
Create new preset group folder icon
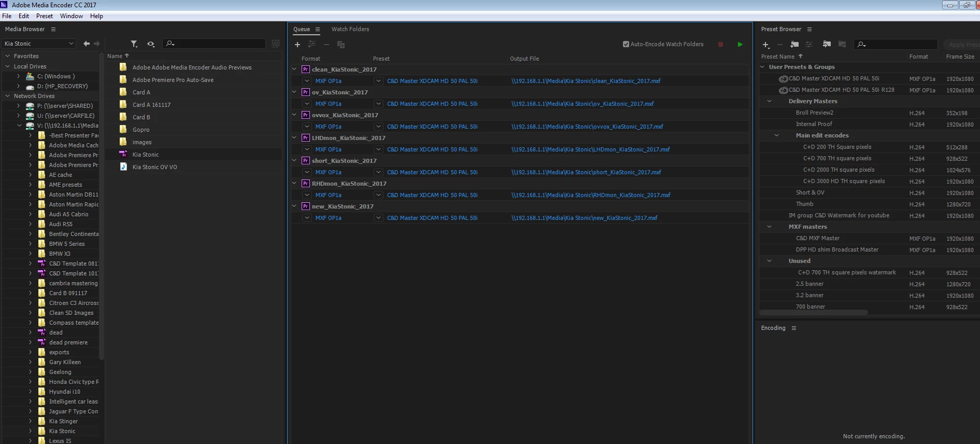(x=794, y=45)
